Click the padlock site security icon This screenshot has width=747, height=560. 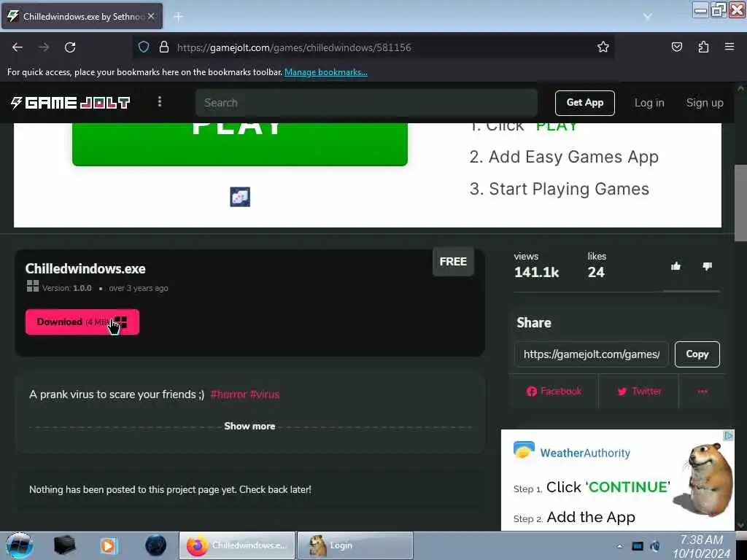[x=164, y=47]
